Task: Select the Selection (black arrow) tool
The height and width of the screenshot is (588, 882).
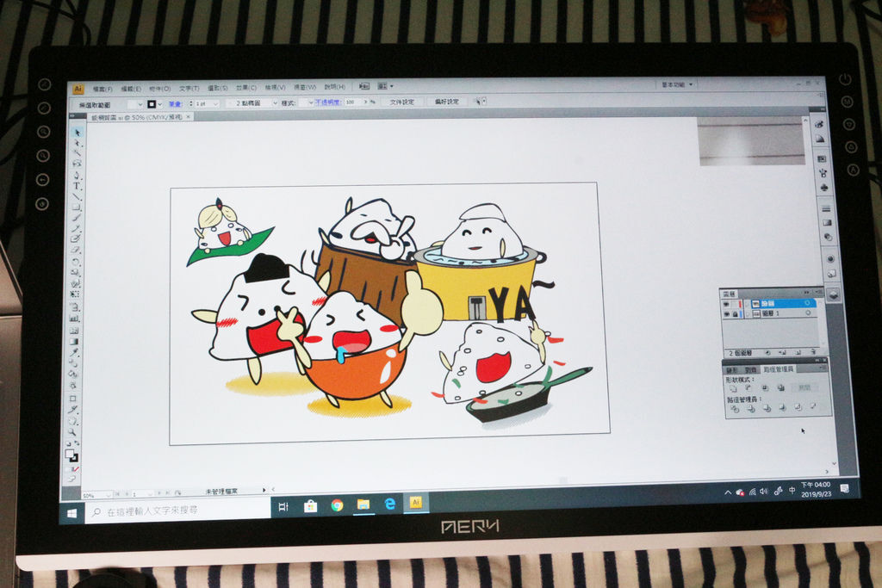Action: 78,133
